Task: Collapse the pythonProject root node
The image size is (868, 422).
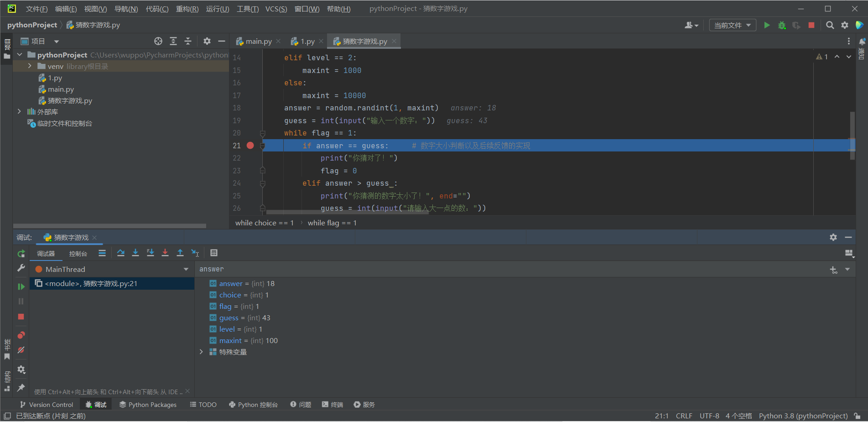Action: point(20,55)
